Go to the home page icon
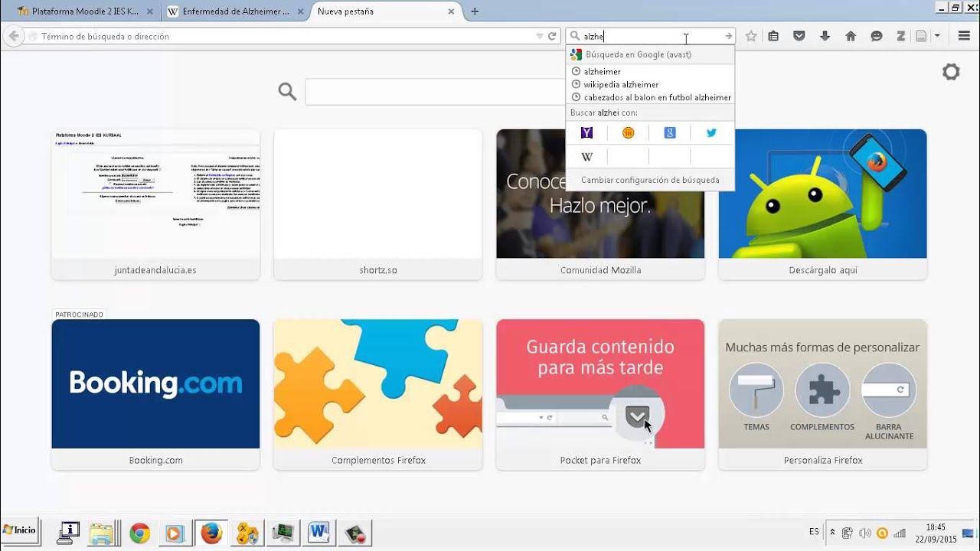 (851, 36)
